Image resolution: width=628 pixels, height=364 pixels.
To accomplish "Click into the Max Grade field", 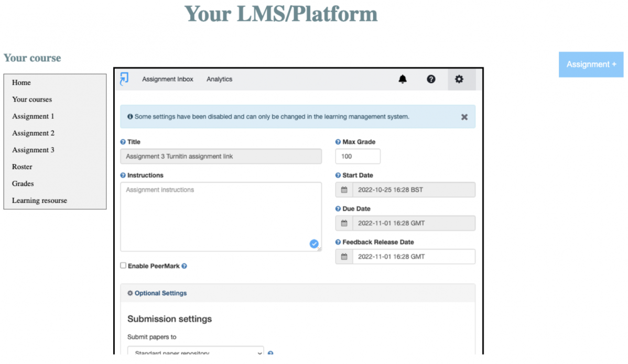I will tap(358, 156).
